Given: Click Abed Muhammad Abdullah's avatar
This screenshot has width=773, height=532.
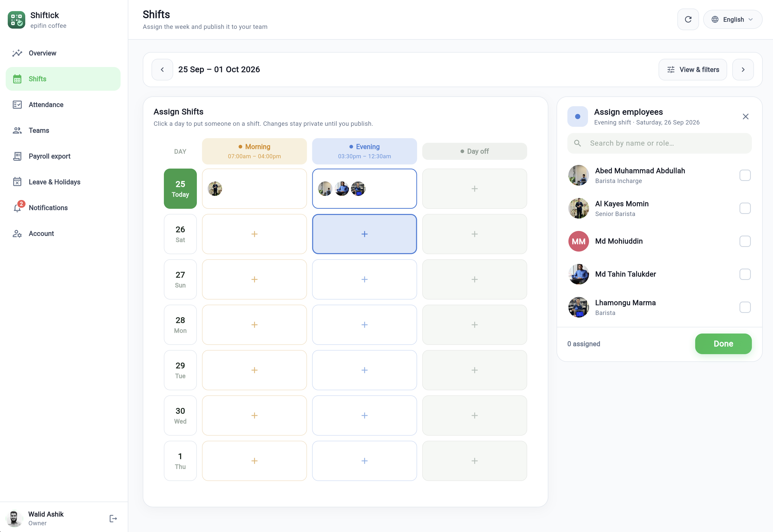Looking at the screenshot, I should pyautogui.click(x=578, y=175).
